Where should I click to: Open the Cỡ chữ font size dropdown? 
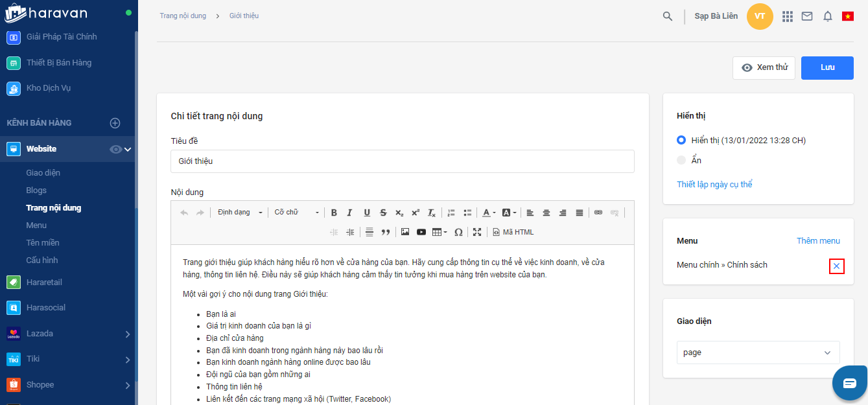point(297,213)
